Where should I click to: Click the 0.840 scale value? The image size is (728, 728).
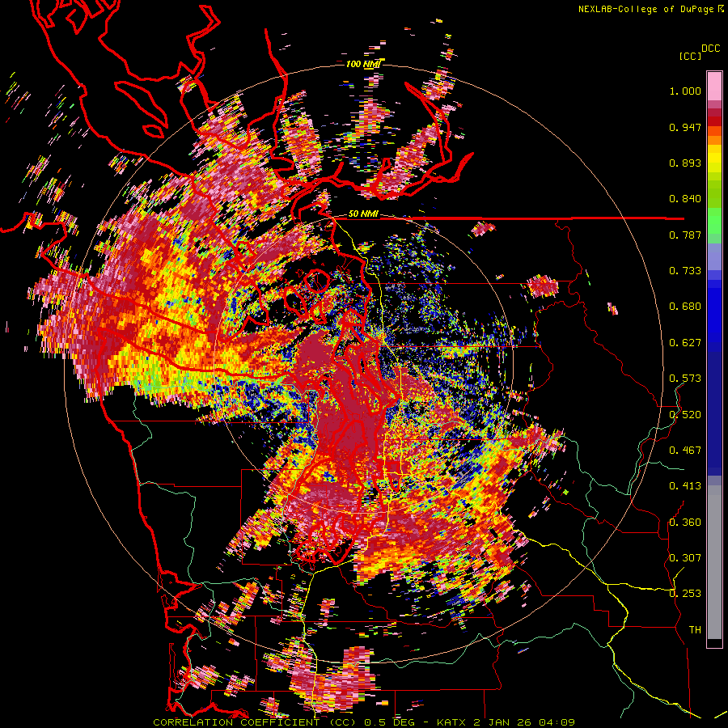tap(685, 199)
